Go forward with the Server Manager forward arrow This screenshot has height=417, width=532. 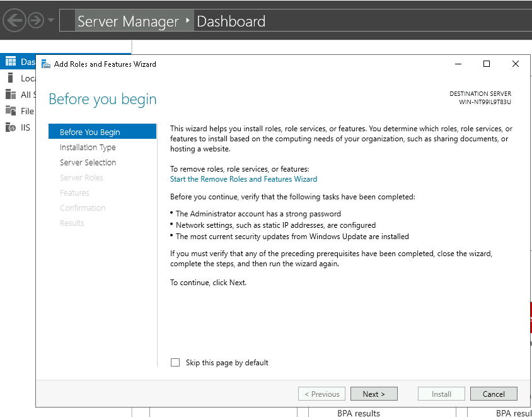[x=36, y=21]
